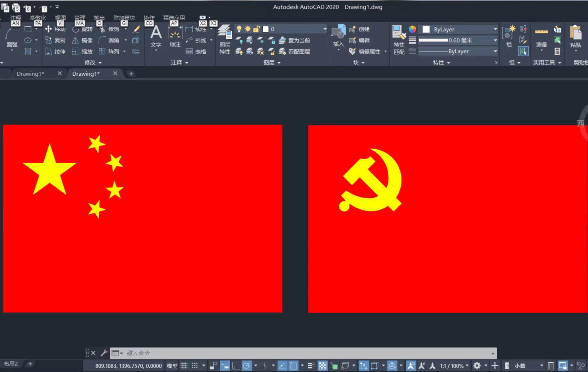Open the 管理 (Manage) ribbon tab
This screenshot has width=588, height=372.
tap(79, 18)
